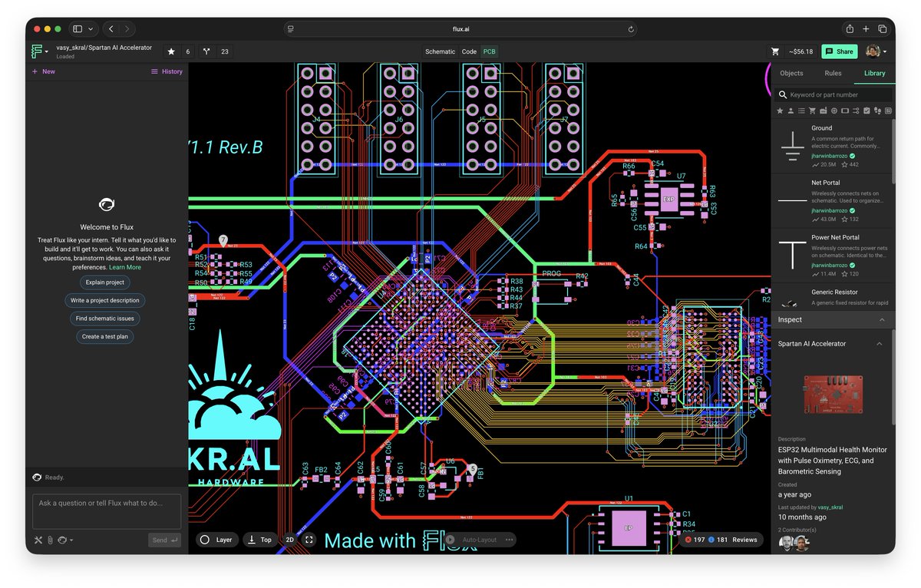Filter library by connection nodes icon
The width and height of the screenshot is (921, 588).
(856, 111)
